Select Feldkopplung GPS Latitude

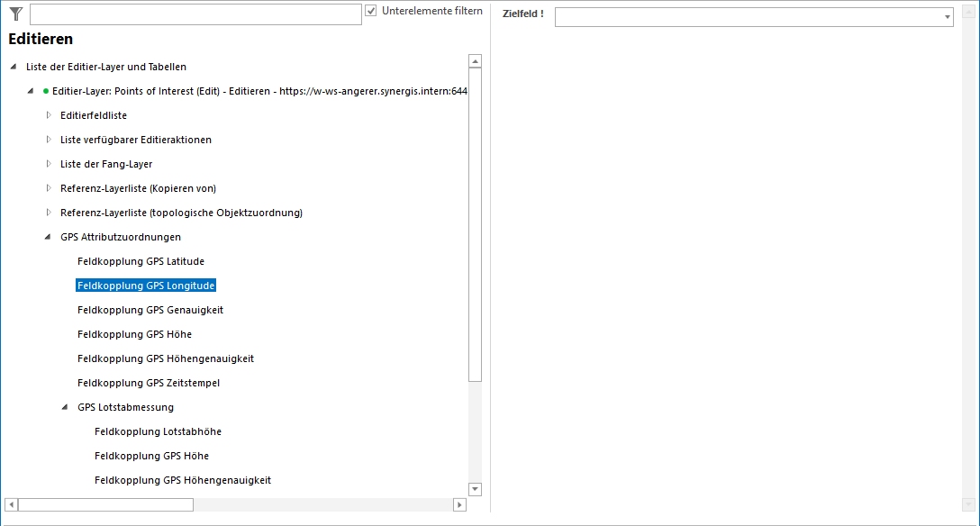click(x=141, y=262)
